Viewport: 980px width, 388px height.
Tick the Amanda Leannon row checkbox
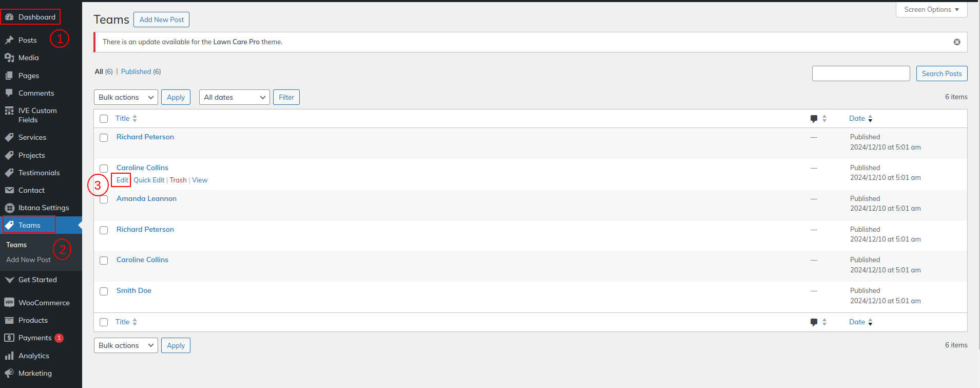point(104,199)
